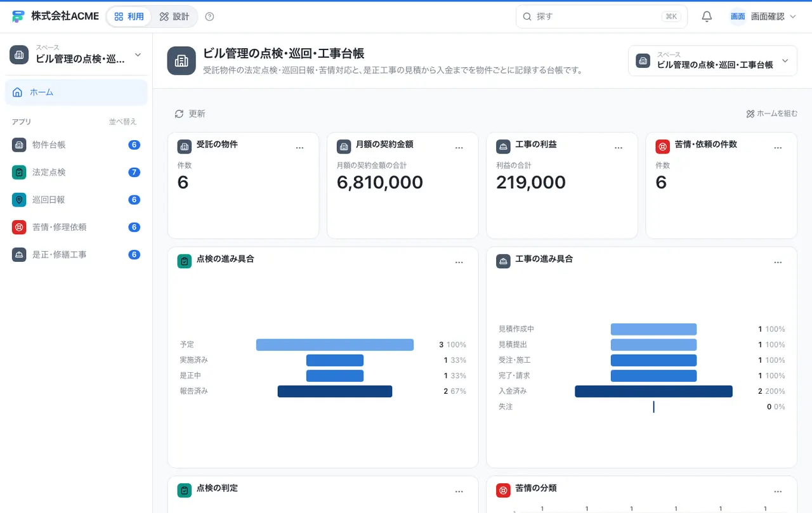Image resolution: width=812 pixels, height=513 pixels.
Task: Click the 株式会社ACME company name
Action: coord(65,16)
